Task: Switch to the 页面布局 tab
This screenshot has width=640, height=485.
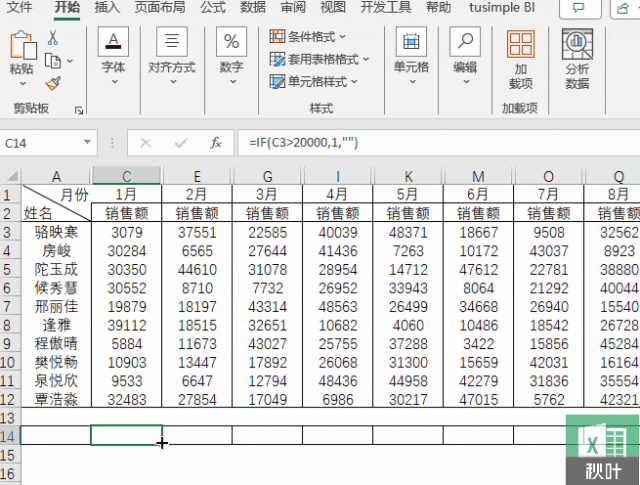Action: (x=160, y=7)
